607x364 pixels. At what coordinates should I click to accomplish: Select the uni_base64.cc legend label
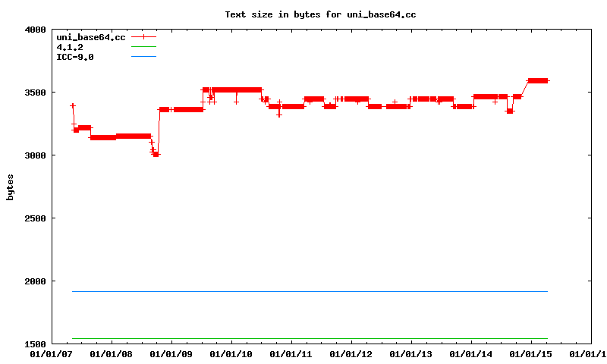tap(90, 37)
